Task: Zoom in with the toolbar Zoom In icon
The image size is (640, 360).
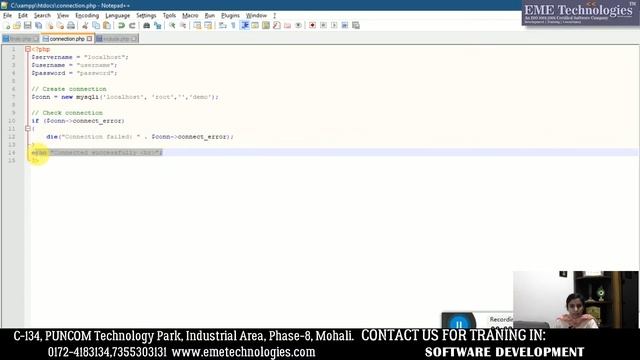Action: pyautogui.click(x=172, y=25)
